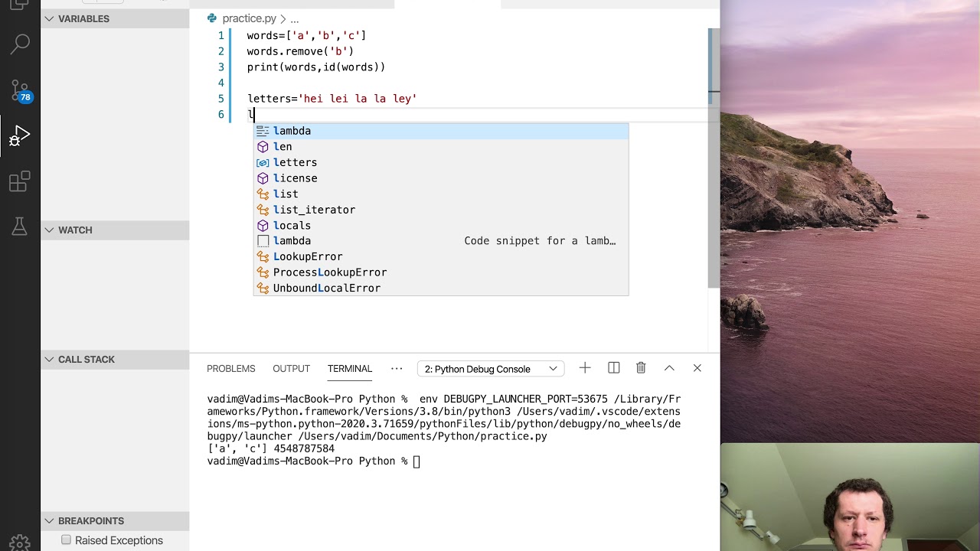
Task: Click the editor vertical scrollbar
Action: (x=714, y=158)
